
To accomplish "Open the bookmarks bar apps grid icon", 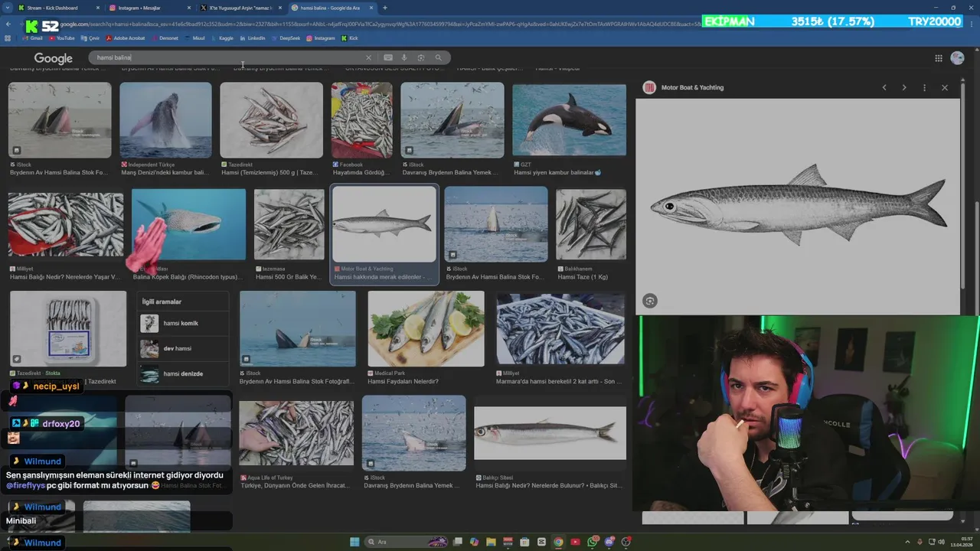I will click(8, 38).
